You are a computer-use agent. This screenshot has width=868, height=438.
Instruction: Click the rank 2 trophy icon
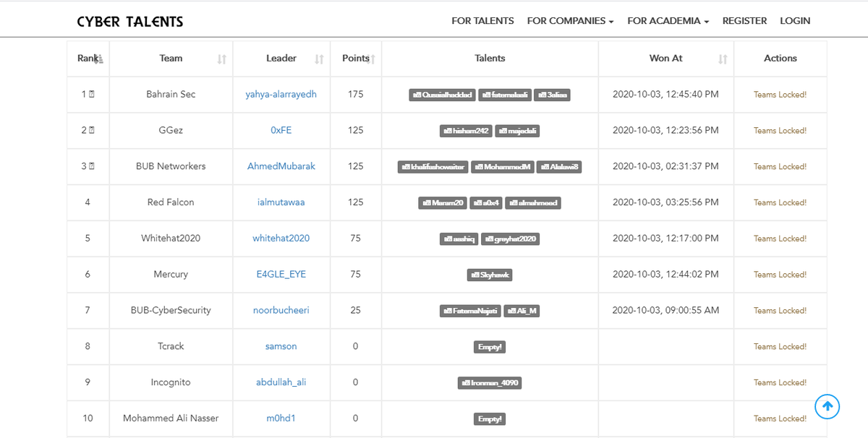click(x=92, y=131)
